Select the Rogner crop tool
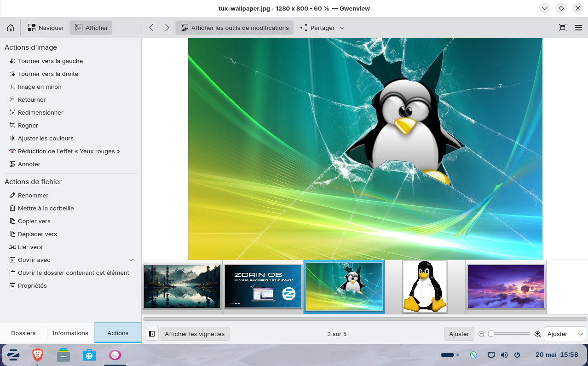 [x=24, y=125]
